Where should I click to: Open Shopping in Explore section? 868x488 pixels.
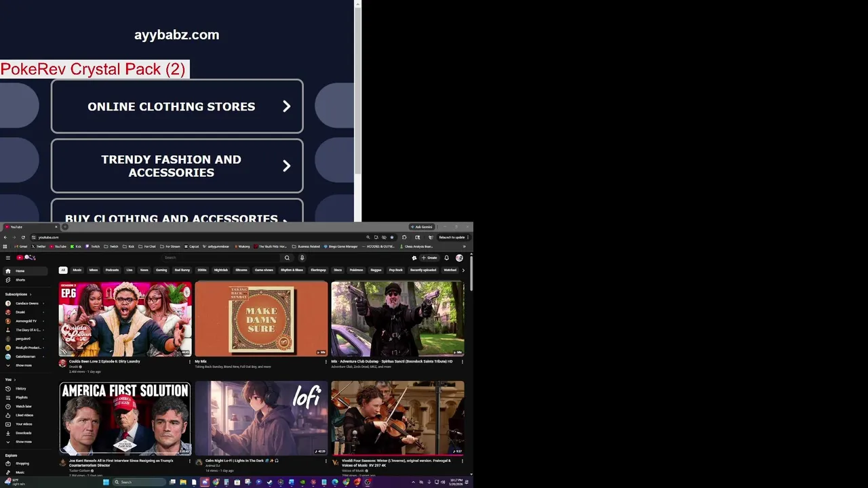24,464
